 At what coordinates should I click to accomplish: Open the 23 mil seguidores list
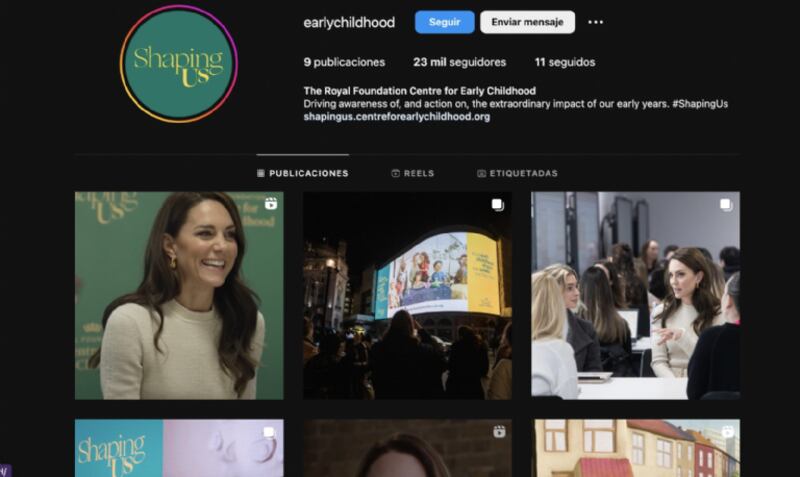(459, 62)
